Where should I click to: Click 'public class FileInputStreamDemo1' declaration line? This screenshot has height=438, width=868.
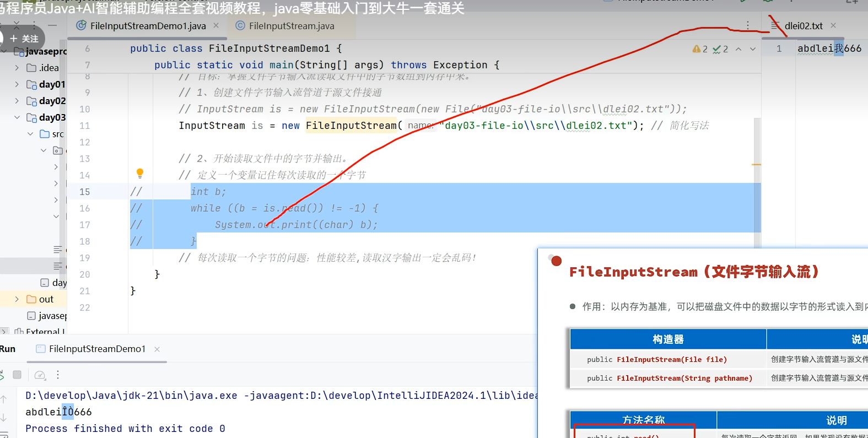coord(236,48)
